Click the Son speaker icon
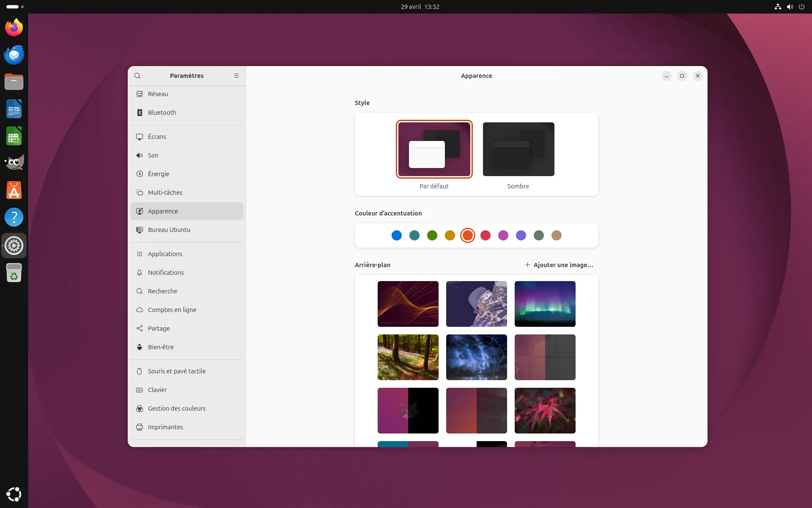Image resolution: width=812 pixels, height=508 pixels. point(140,155)
